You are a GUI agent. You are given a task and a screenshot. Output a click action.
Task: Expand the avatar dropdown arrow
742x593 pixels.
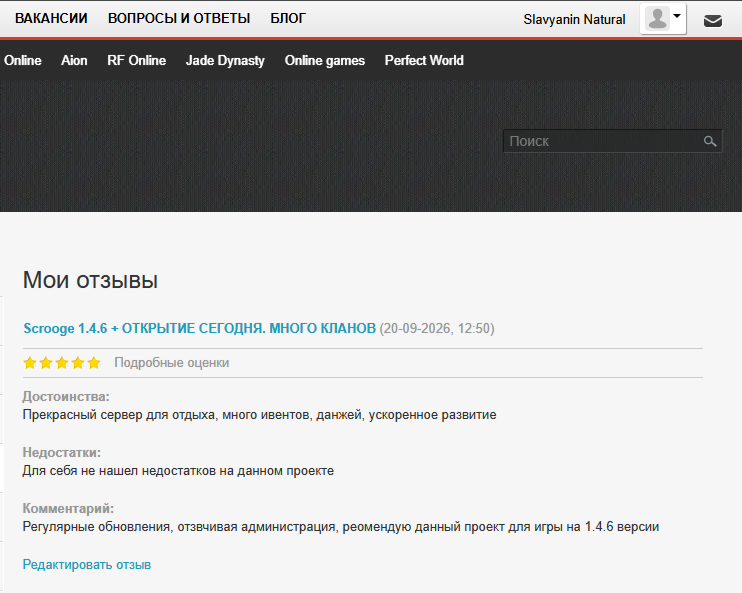point(677,16)
